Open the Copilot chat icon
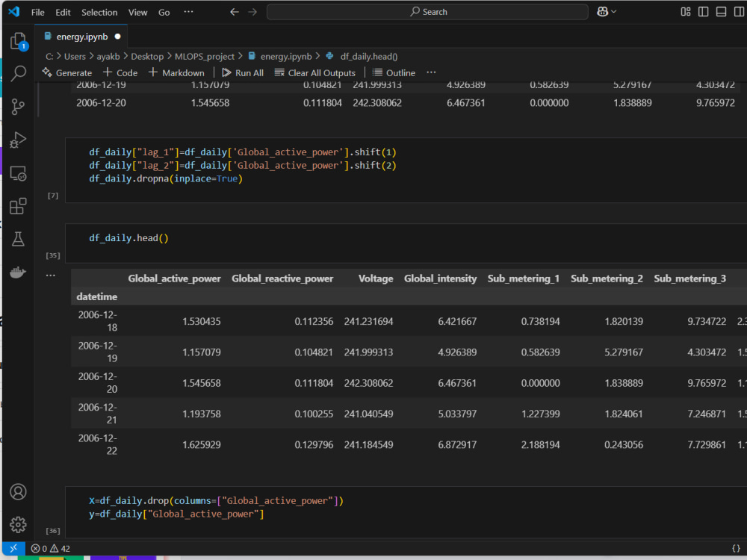This screenshot has width=747, height=560. click(x=602, y=12)
